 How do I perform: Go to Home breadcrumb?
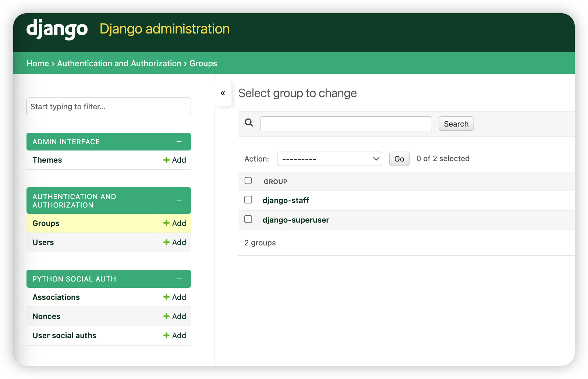(x=38, y=63)
